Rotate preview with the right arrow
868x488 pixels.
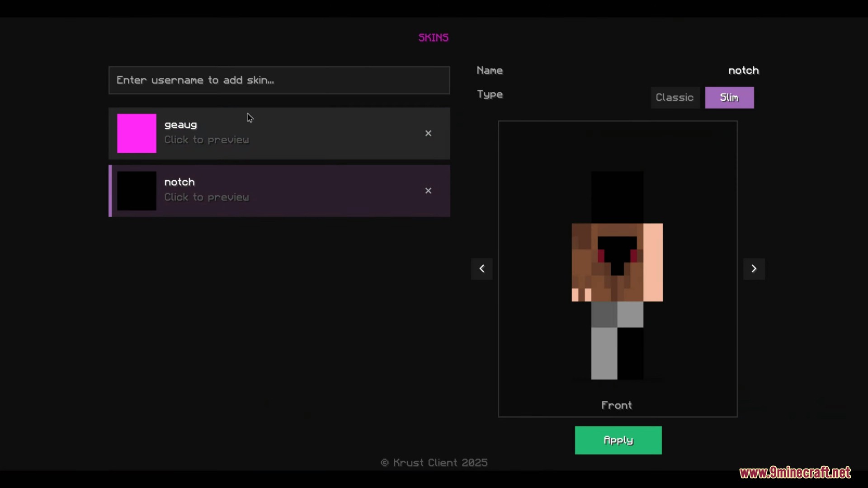(754, 269)
